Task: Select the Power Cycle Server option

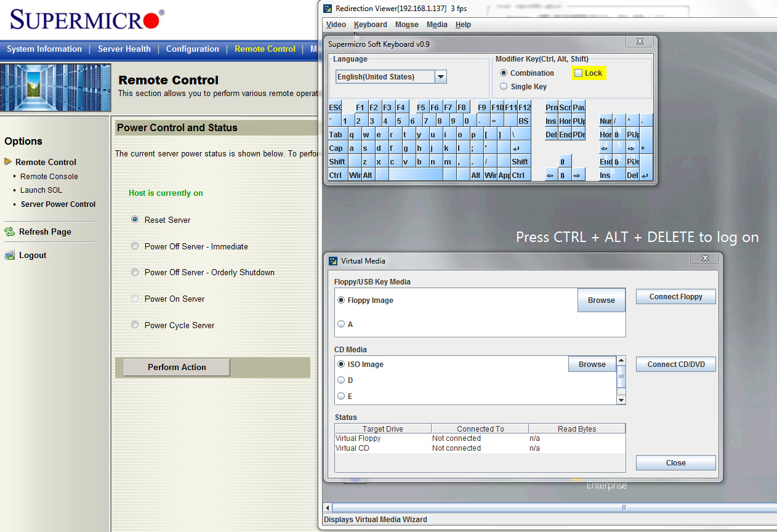Action: coord(134,325)
